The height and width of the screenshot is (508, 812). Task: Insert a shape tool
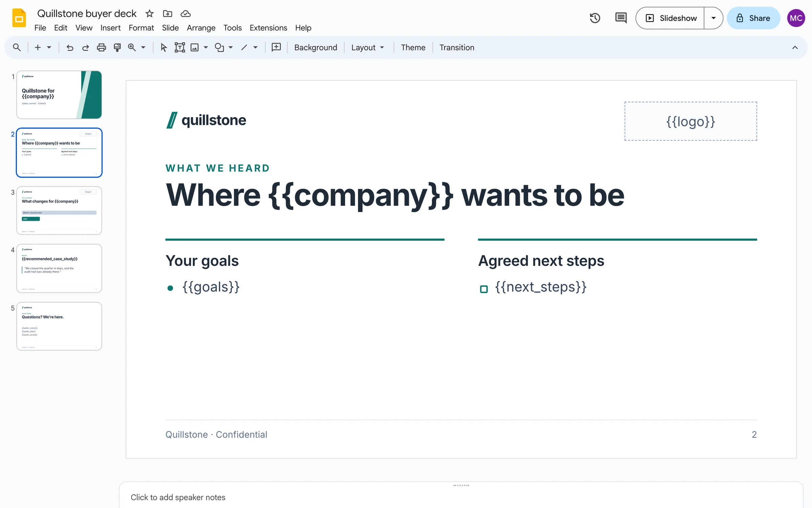220,47
